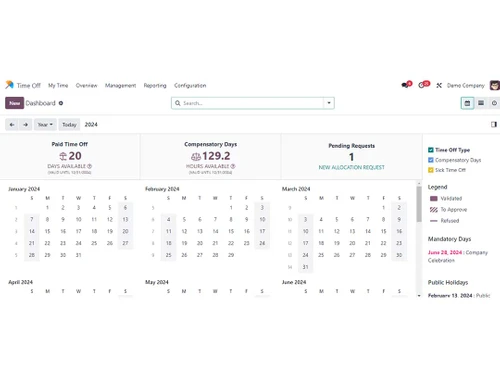Click the Paid Time Off icon
This screenshot has width=500, height=375.
pyautogui.click(x=63, y=156)
